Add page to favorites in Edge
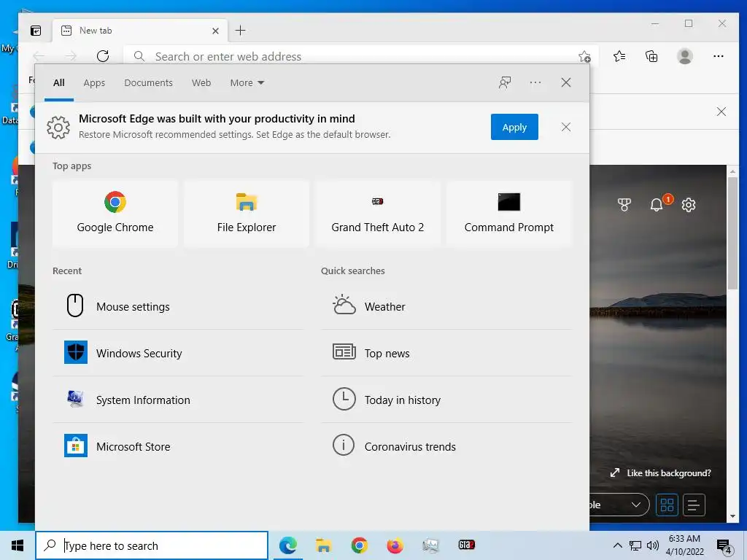747x560 pixels. click(x=584, y=57)
